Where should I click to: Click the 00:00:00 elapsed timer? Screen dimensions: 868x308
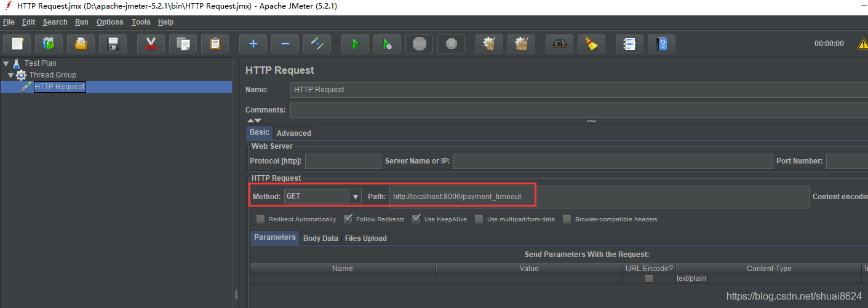coord(829,44)
